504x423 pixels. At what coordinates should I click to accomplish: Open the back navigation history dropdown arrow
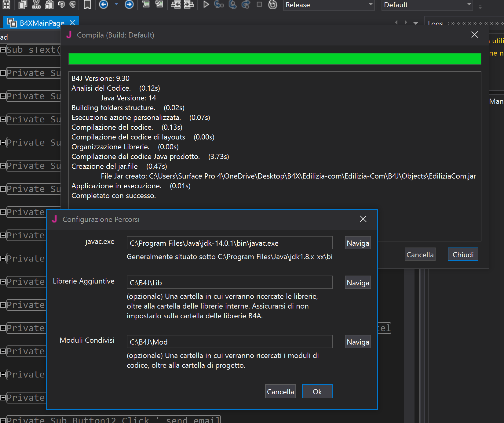[x=116, y=5]
